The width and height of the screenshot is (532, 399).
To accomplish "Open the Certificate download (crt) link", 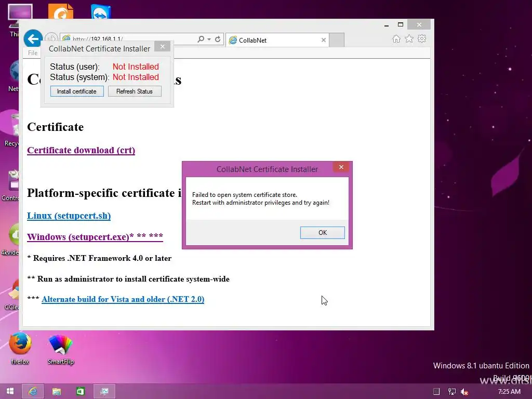I will click(81, 150).
